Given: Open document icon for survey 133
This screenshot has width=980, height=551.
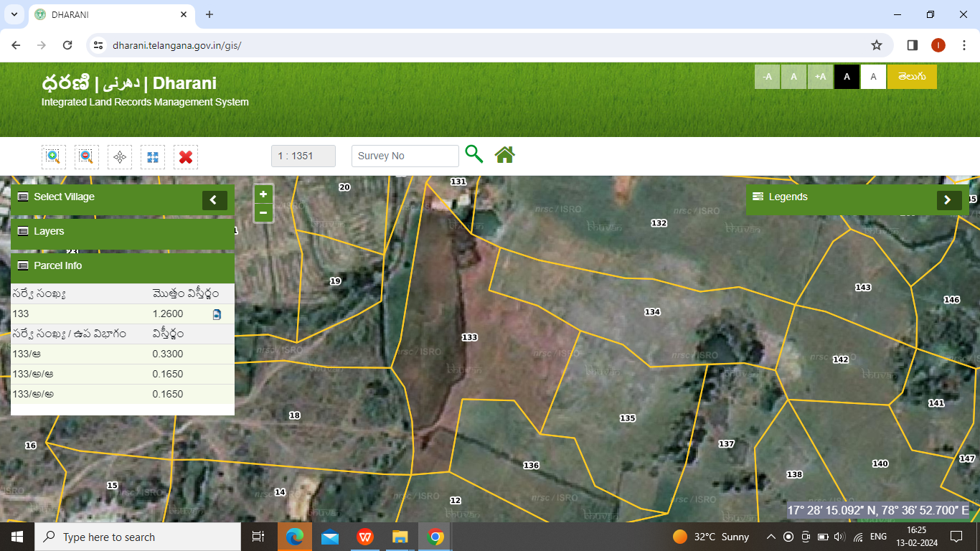Looking at the screenshot, I should 217,314.
